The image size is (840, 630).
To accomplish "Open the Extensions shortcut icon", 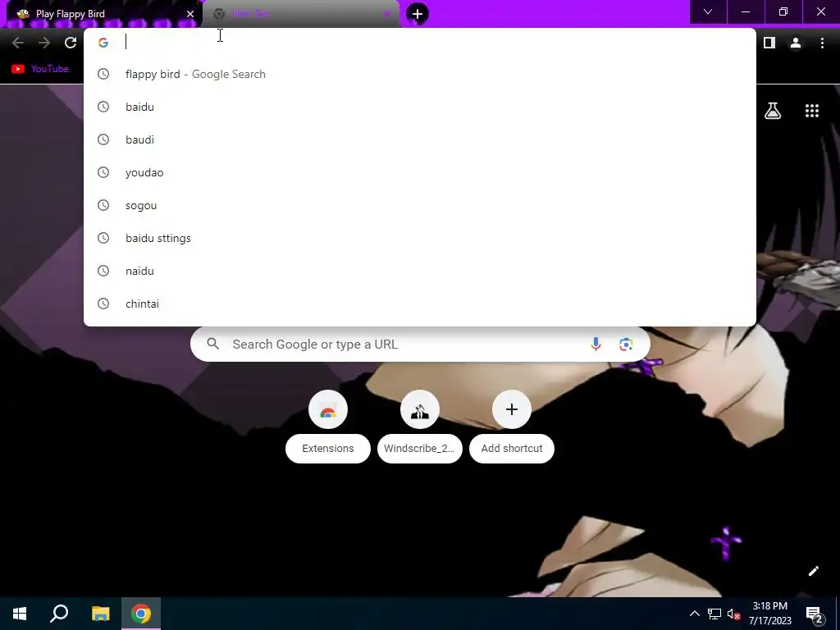I will [328, 410].
